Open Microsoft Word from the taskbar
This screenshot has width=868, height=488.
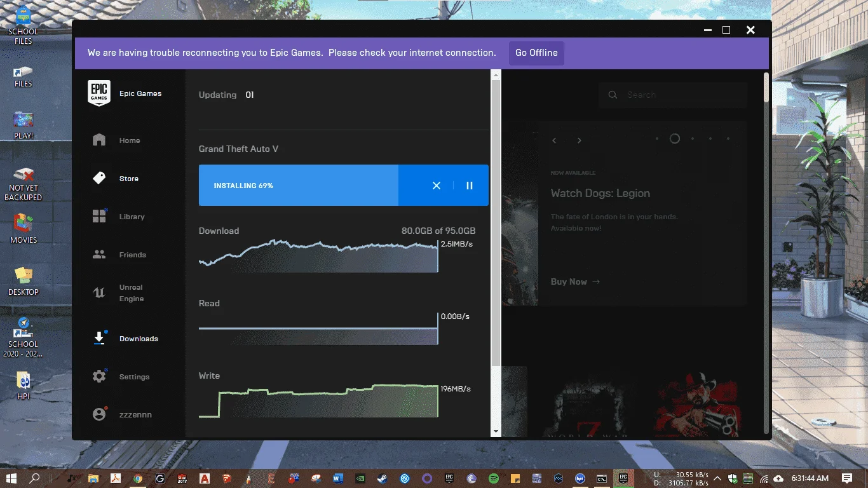point(337,478)
